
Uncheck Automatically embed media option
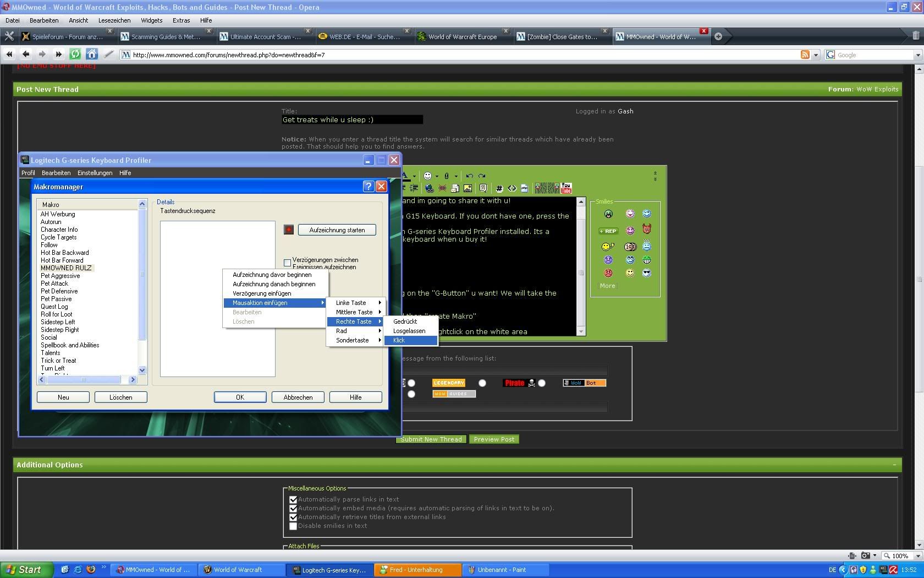tap(293, 509)
